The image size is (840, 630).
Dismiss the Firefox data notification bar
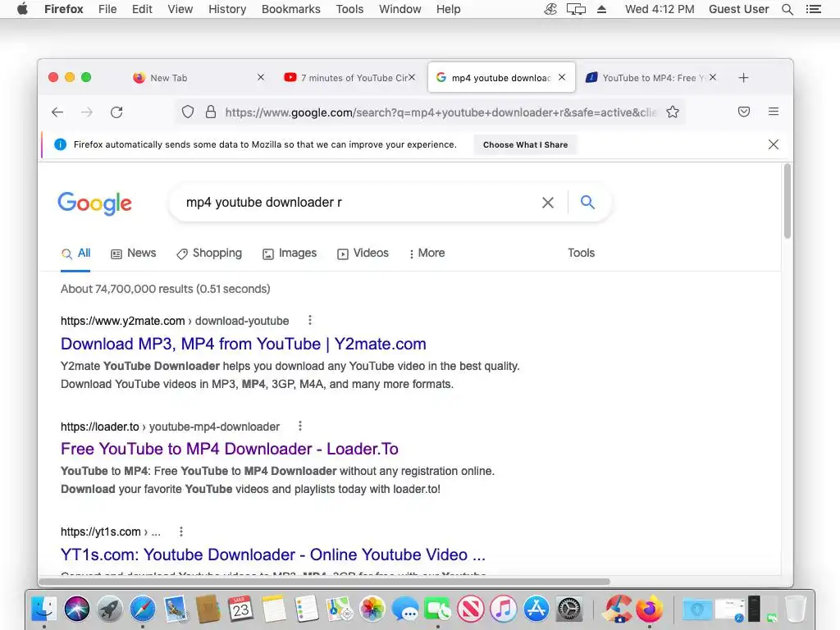coord(774,144)
